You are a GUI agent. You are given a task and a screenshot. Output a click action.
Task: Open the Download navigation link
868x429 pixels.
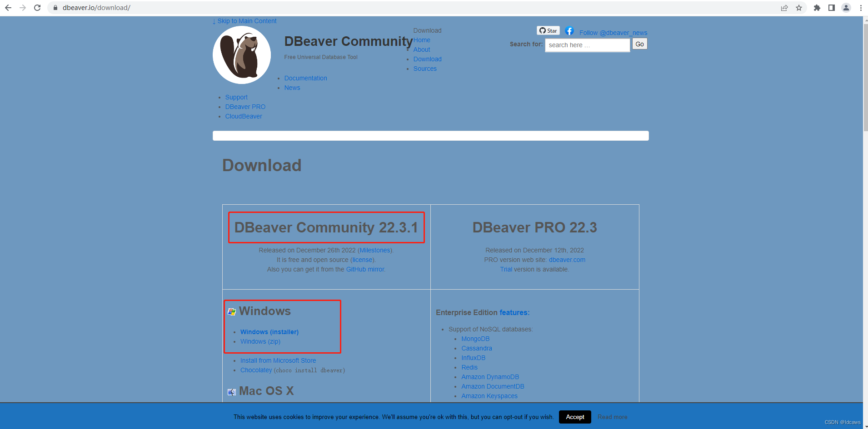428,59
